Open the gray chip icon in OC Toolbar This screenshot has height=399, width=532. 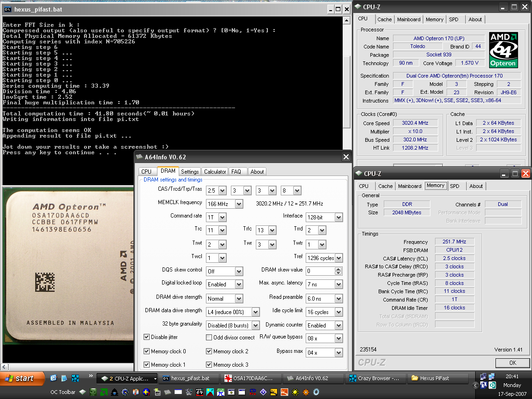point(168,392)
